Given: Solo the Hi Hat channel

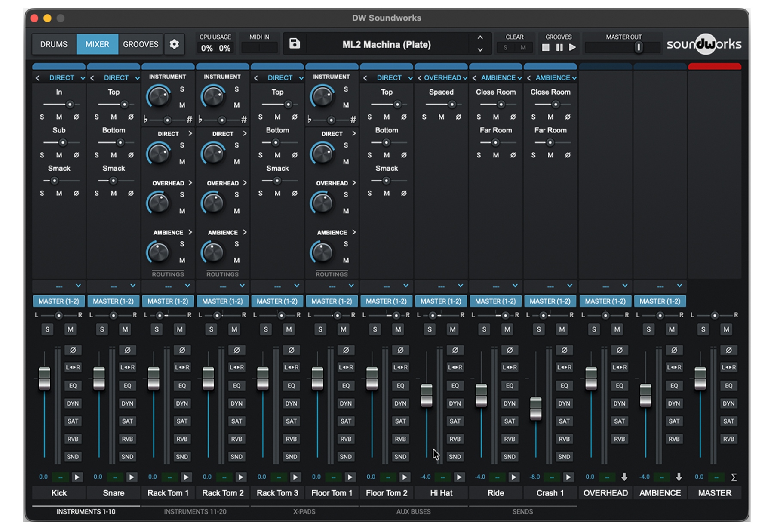Looking at the screenshot, I should tap(429, 329).
